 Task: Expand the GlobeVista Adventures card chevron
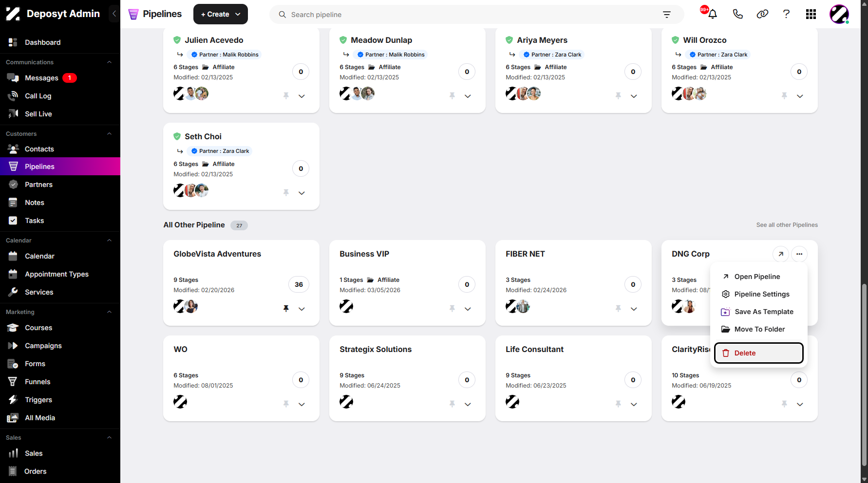pos(302,309)
